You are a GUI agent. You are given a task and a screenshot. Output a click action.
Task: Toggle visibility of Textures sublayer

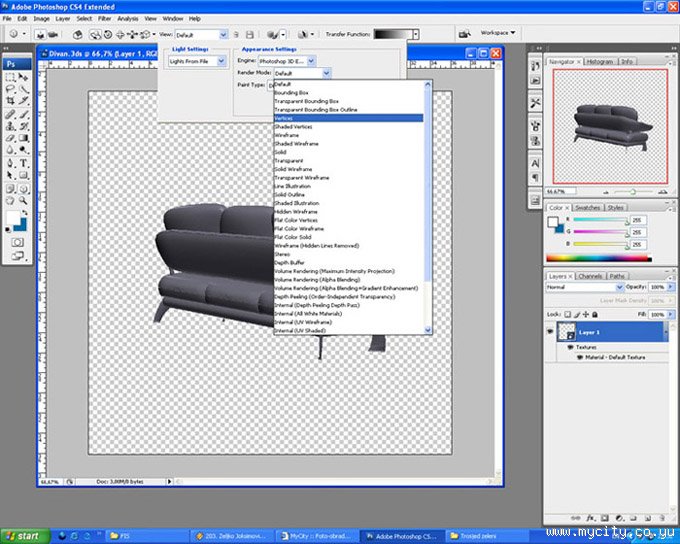568,347
